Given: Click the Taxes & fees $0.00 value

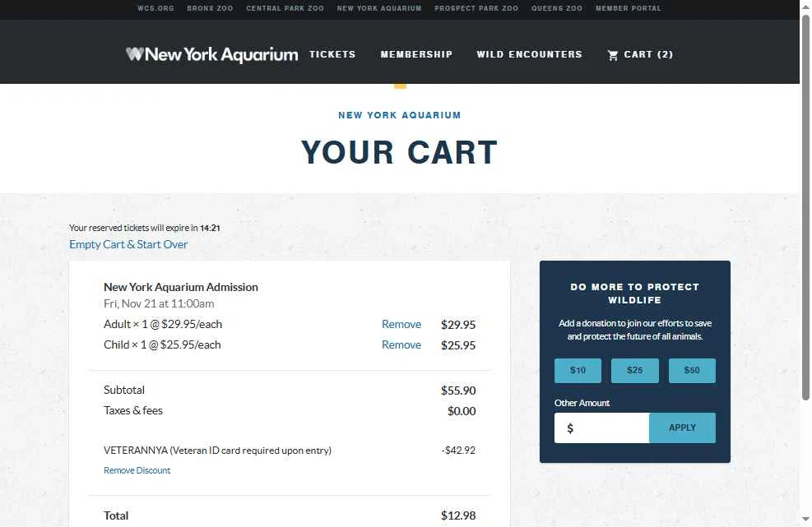Looking at the screenshot, I should tap(462, 411).
